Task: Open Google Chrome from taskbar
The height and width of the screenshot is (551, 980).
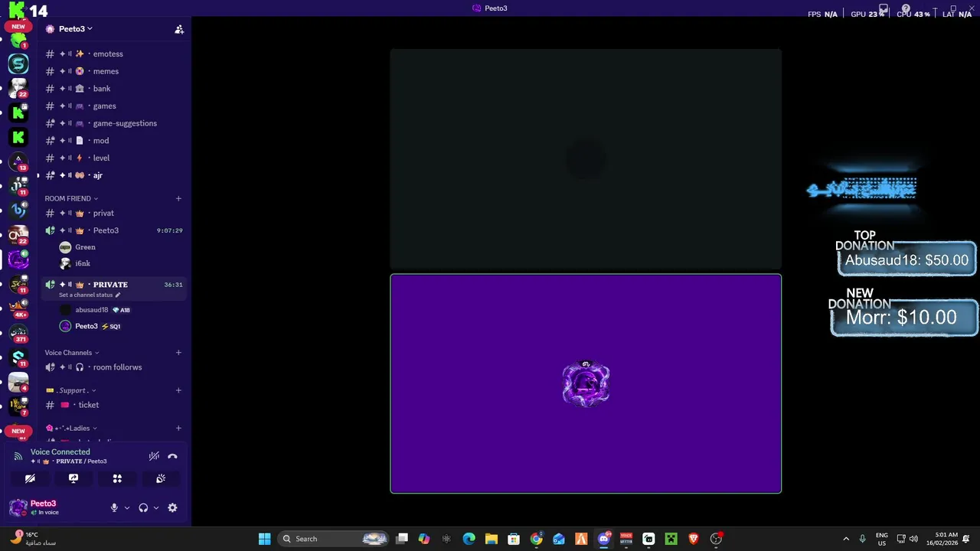Action: tap(536, 539)
